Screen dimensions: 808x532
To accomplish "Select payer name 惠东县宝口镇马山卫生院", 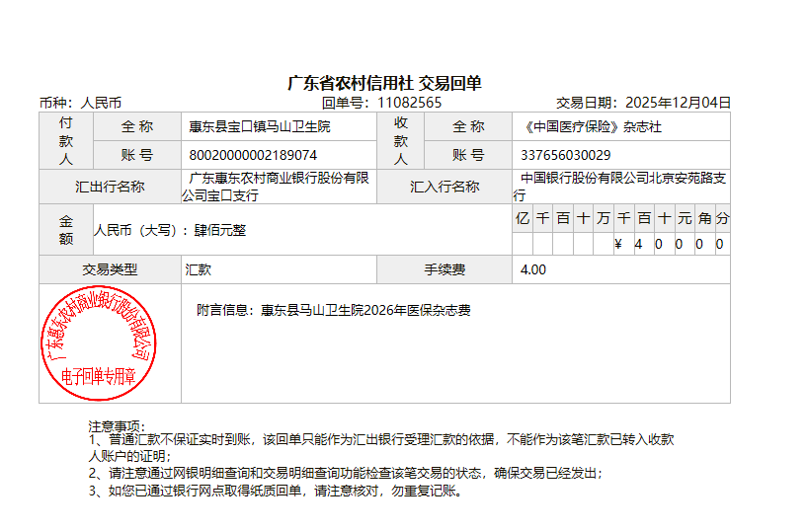I will pyautogui.click(x=260, y=126).
